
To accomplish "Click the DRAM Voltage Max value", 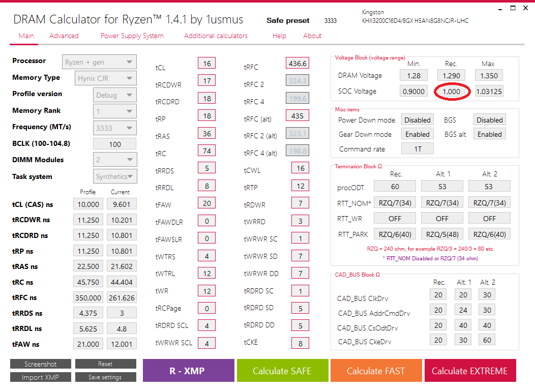I will pos(489,75).
